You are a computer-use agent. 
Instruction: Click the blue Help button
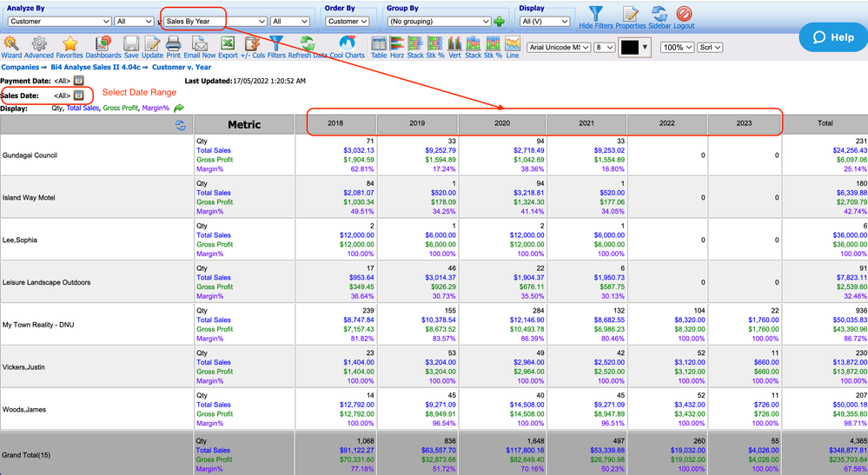(x=832, y=37)
